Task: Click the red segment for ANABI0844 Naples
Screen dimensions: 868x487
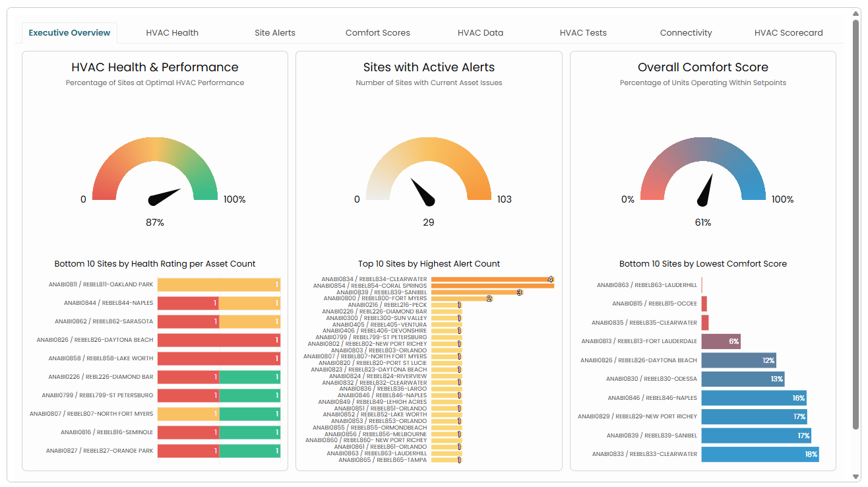Action: [188, 303]
